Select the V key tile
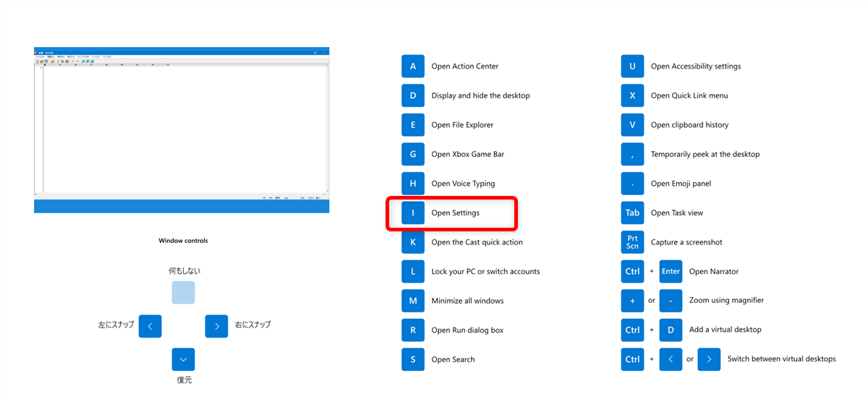868x402 pixels. pos(632,124)
